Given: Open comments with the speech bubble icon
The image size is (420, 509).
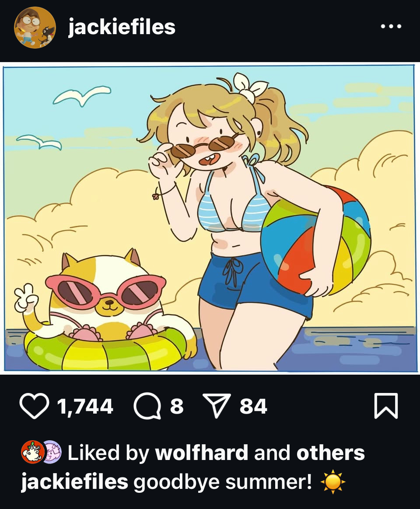Looking at the screenshot, I should click(x=147, y=406).
